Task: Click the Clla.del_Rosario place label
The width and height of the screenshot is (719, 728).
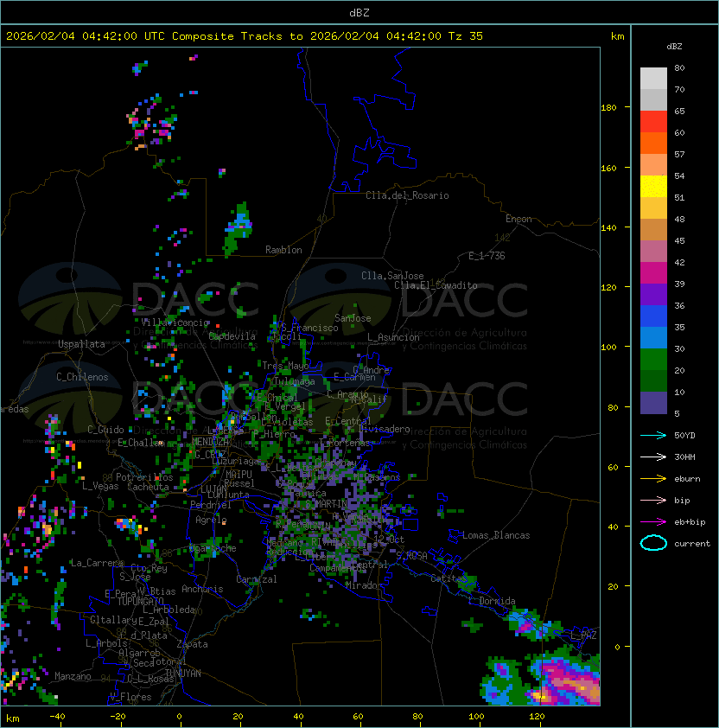Action: pos(407,195)
